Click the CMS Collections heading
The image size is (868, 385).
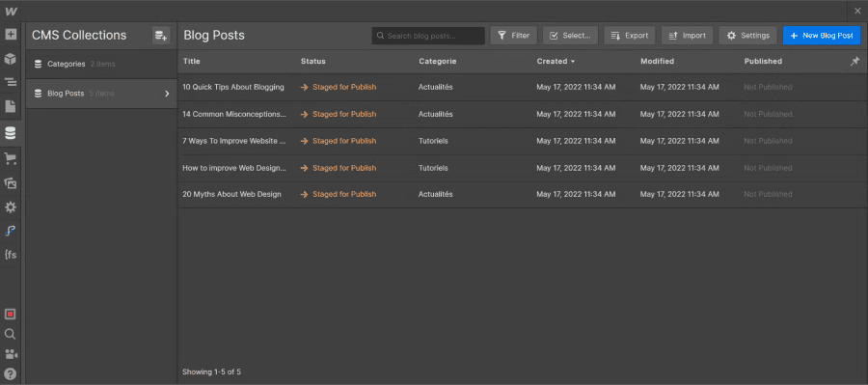[79, 36]
